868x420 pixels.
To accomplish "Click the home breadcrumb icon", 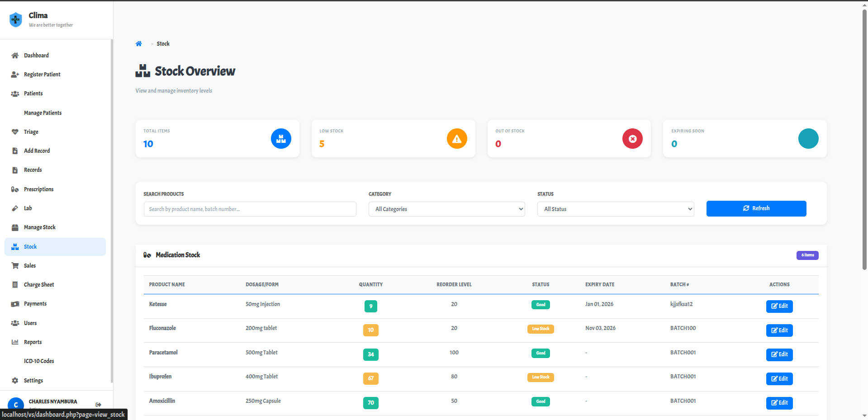I will (139, 44).
